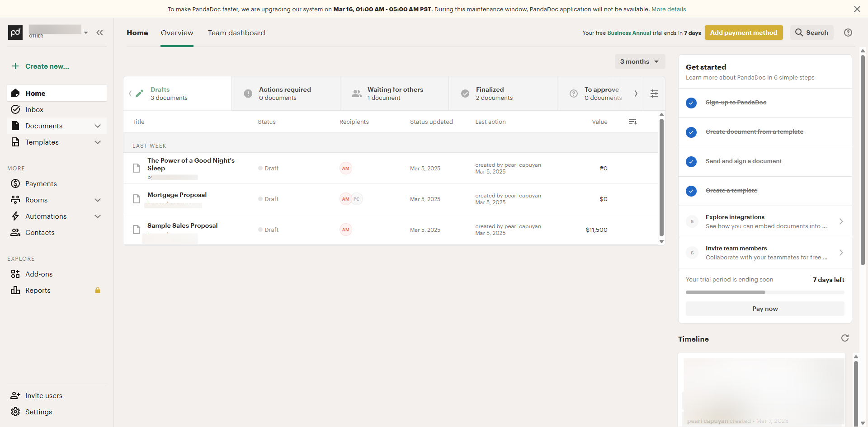Click Add payment method button
The width and height of the screenshot is (868, 427).
(x=744, y=33)
